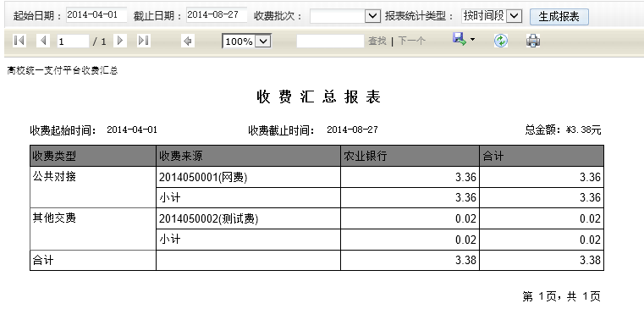Print the report using the printer icon
The width and height of the screenshot is (644, 320).
(x=533, y=41)
